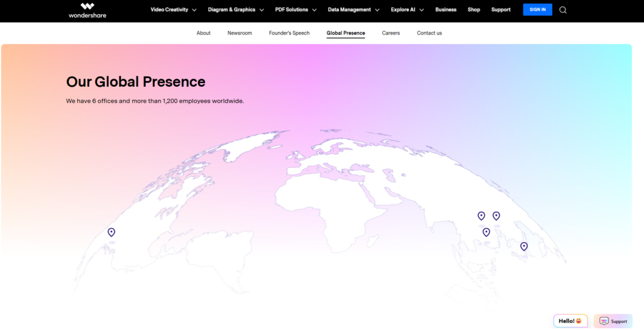Expand the Diagram & Graphics menu
Image resolution: width=644 pixels, height=330 pixels.
(236, 9)
